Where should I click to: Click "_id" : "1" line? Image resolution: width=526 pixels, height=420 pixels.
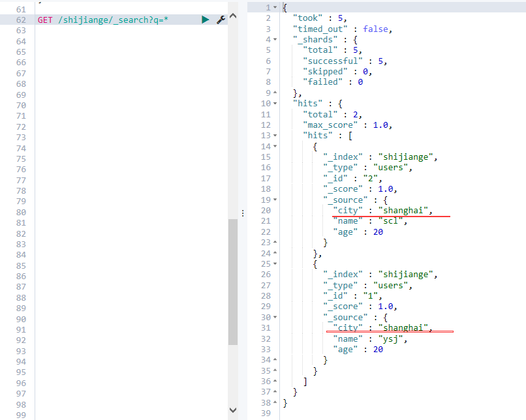352,296
